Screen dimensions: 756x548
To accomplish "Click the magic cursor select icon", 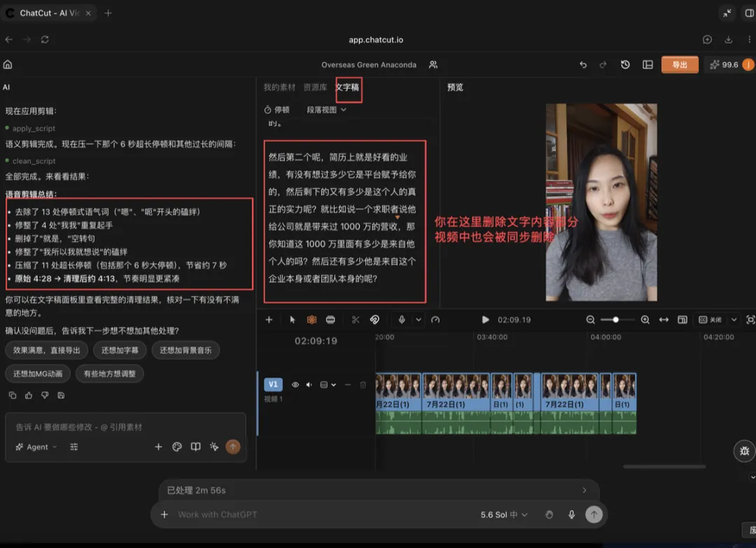I will pos(214,447).
